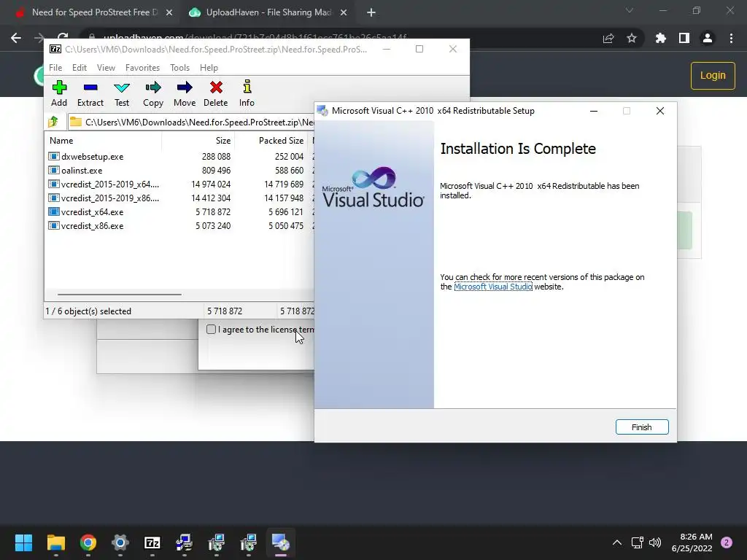This screenshot has width=747, height=560.
Task: Open the Chrome tab search chevron
Action: point(630,10)
